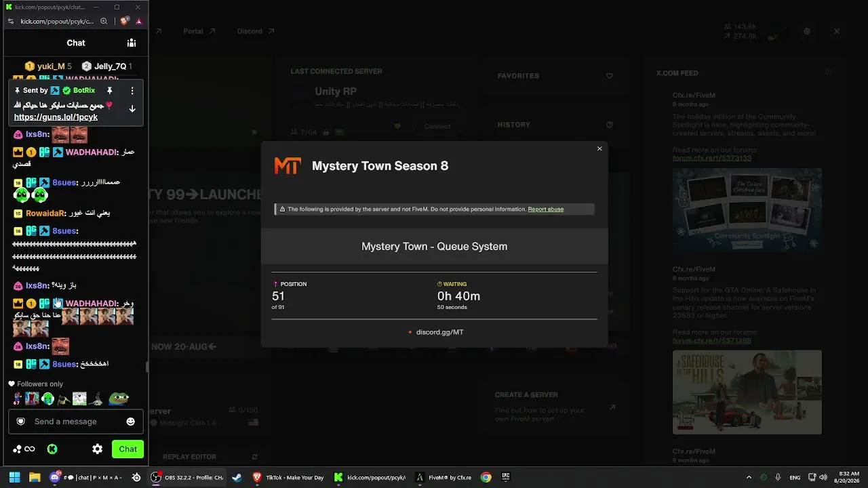Viewport: 868px width, 488px height.
Task: Click the discord.gg/MT link
Action: point(439,332)
